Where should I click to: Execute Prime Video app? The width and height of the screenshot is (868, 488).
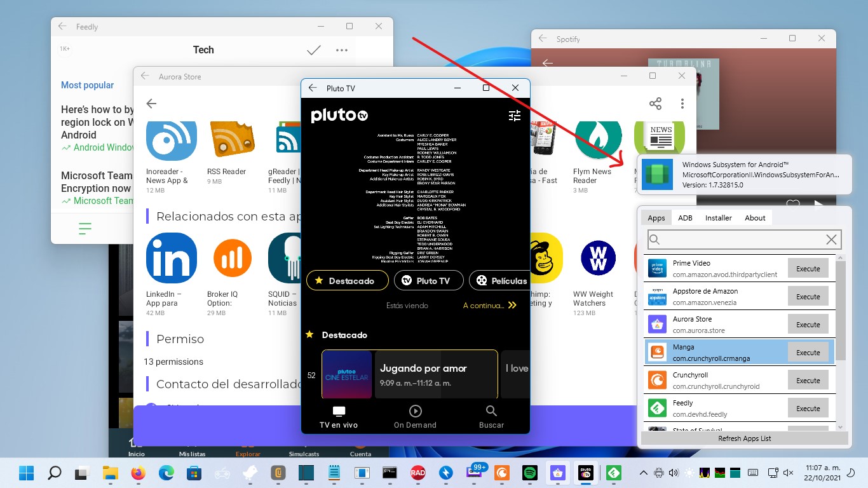[808, 269]
